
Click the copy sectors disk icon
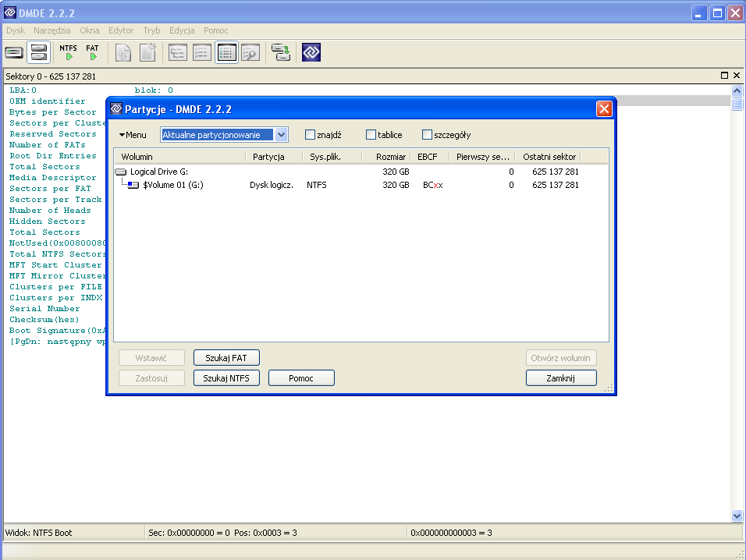point(281,52)
